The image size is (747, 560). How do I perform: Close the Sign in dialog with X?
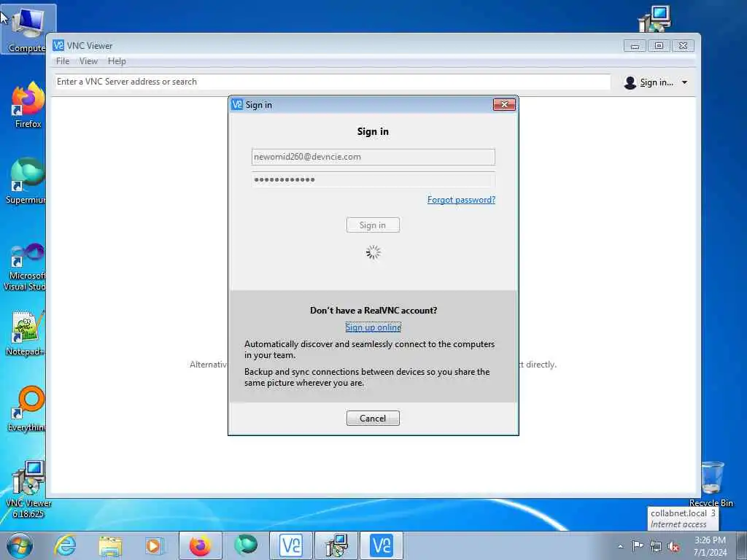(x=504, y=104)
